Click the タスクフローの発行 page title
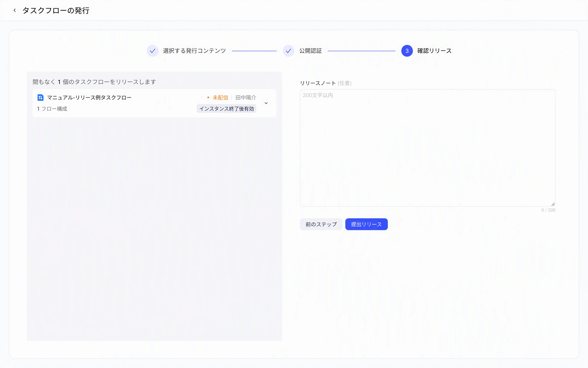 coord(56,10)
